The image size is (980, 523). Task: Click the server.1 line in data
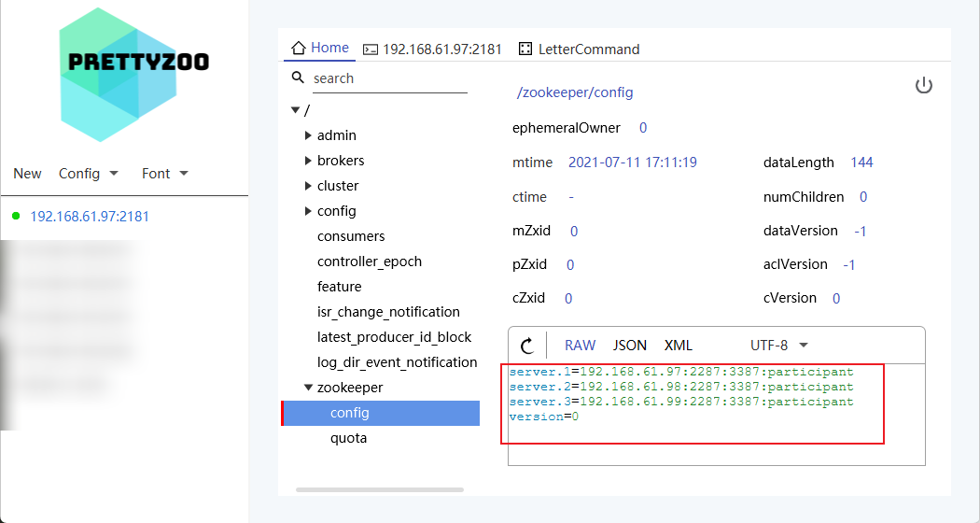coord(681,372)
